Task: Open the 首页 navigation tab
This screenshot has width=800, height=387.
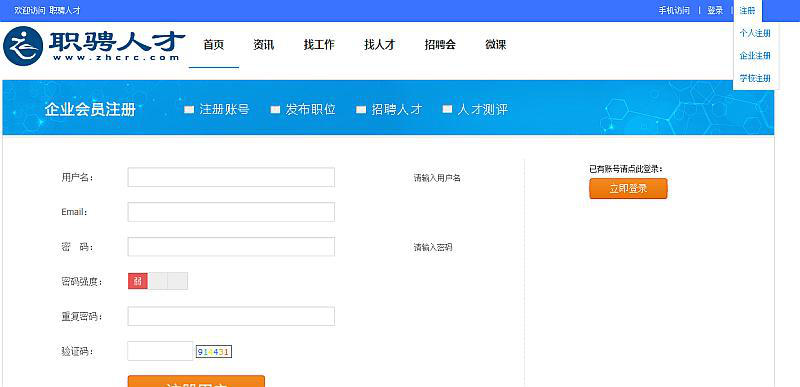Action: tap(213, 45)
